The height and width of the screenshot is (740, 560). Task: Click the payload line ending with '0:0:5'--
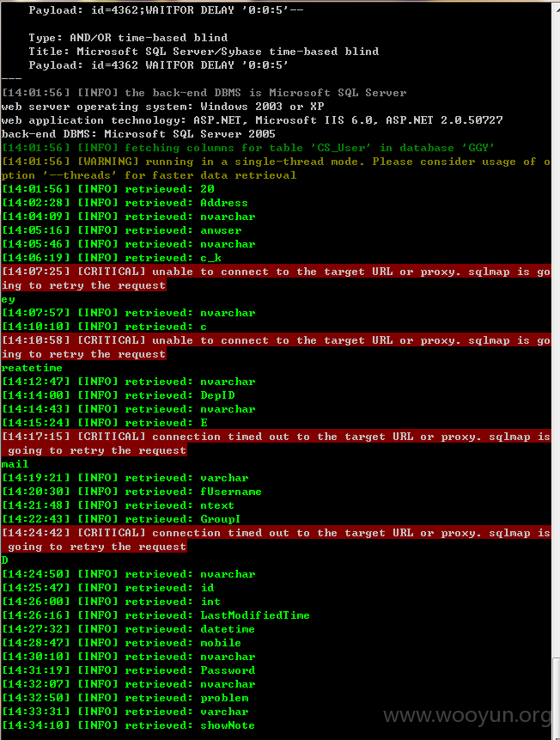166,10
